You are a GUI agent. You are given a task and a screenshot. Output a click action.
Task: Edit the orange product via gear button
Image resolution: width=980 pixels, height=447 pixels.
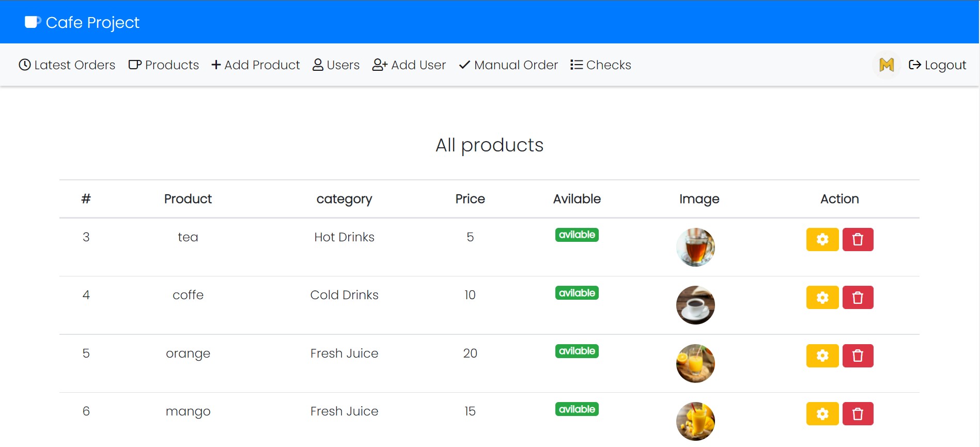[822, 356]
